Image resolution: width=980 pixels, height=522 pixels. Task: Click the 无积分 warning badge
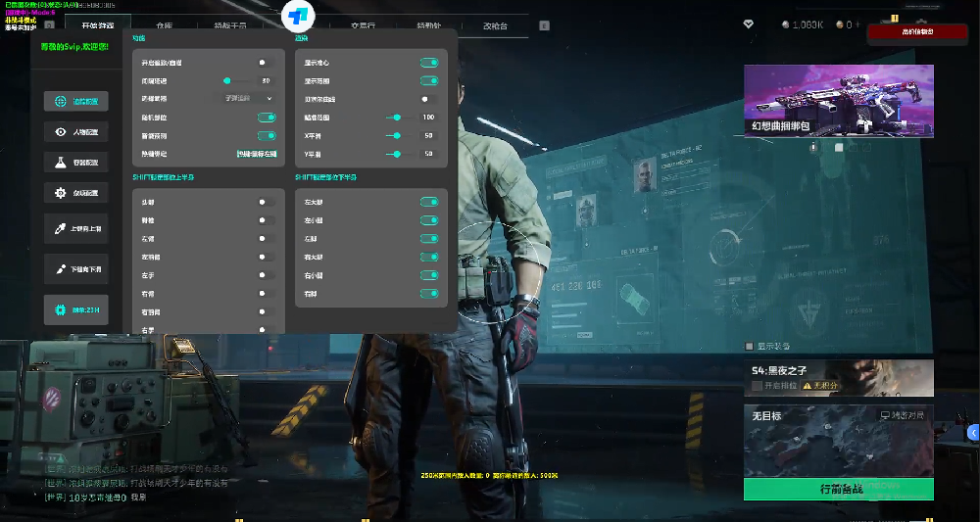pyautogui.click(x=820, y=386)
